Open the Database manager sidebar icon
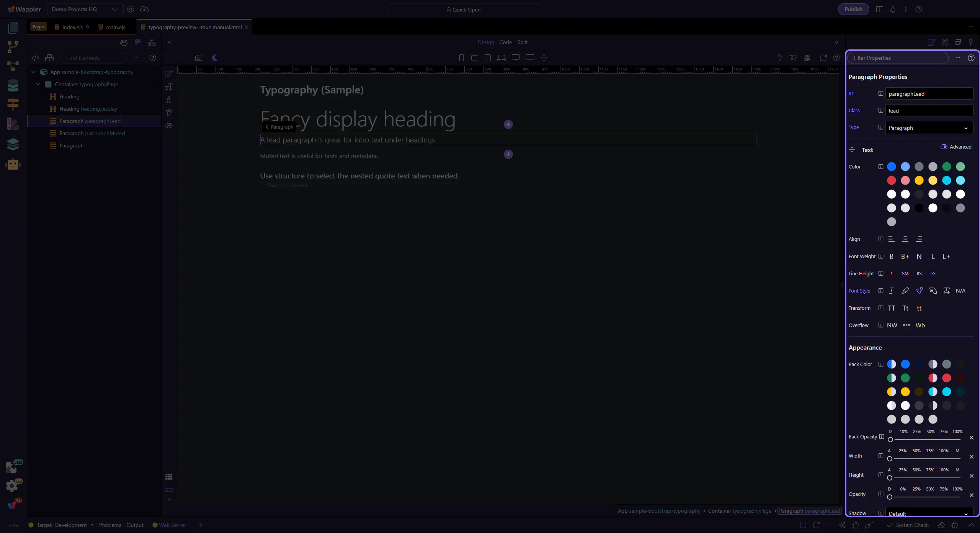The image size is (980, 533). 13,85
